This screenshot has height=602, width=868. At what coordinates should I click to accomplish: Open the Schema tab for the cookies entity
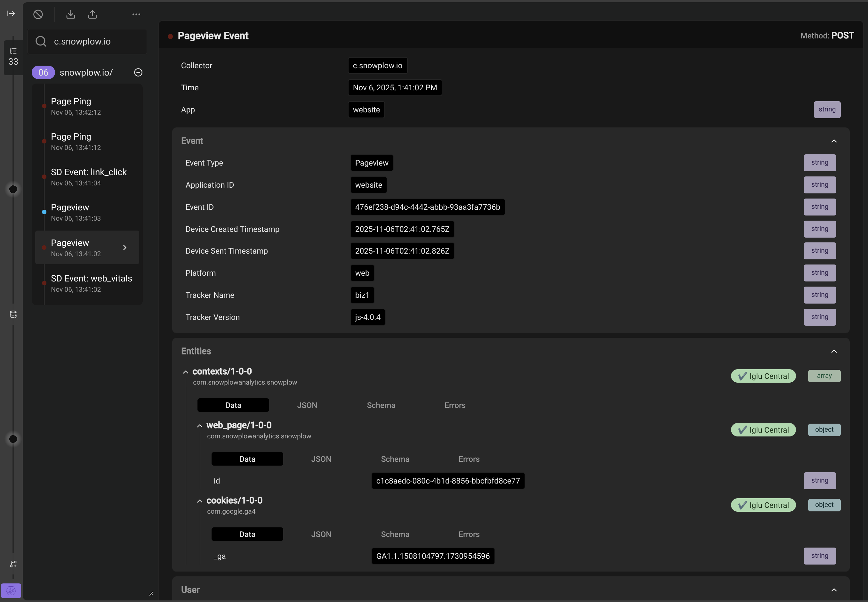[395, 534]
